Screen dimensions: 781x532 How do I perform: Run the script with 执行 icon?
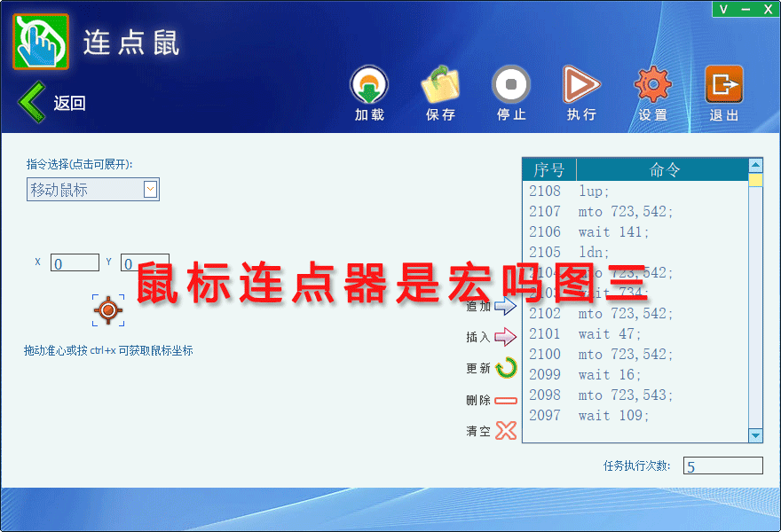[x=581, y=84]
